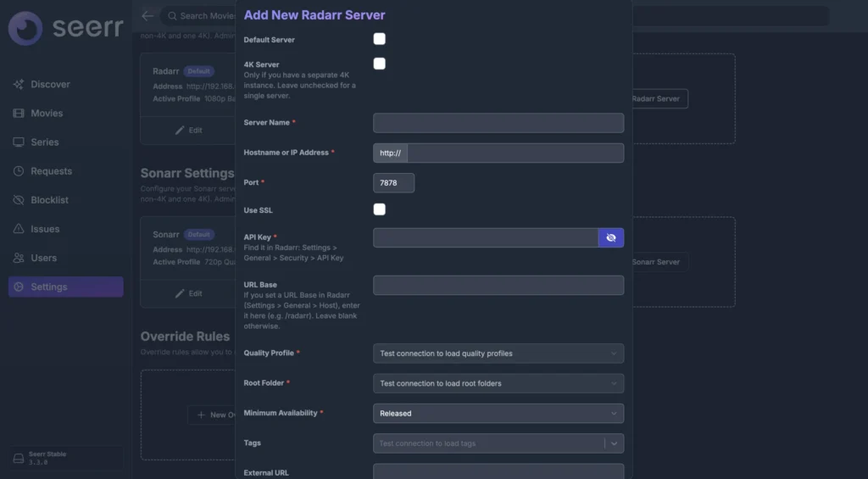The width and height of the screenshot is (868, 479).
Task: Click the Issues warning triangle icon
Action: pos(19,229)
